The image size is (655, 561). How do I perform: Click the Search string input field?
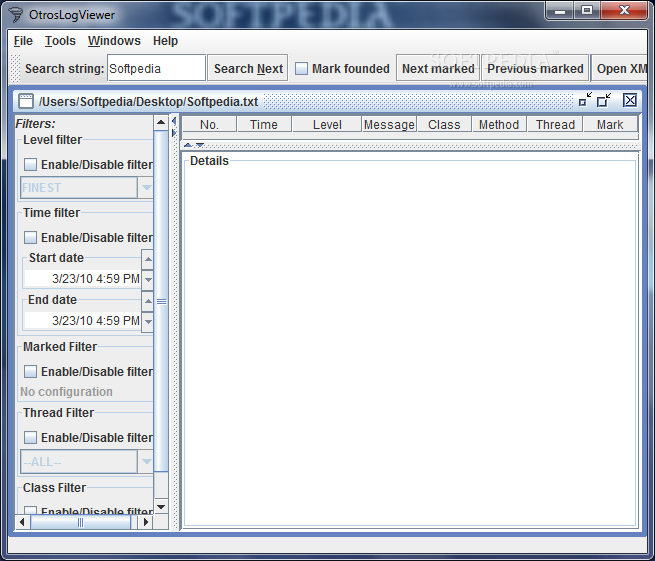pos(156,68)
